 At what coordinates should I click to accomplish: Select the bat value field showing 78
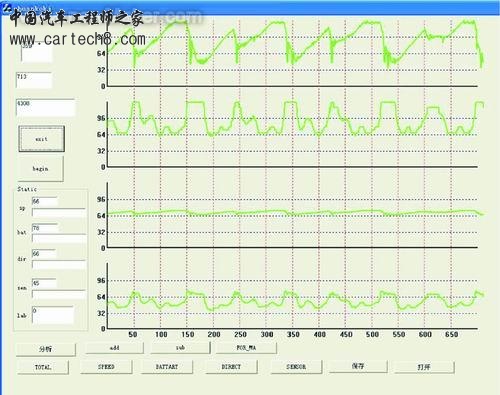[45, 228]
